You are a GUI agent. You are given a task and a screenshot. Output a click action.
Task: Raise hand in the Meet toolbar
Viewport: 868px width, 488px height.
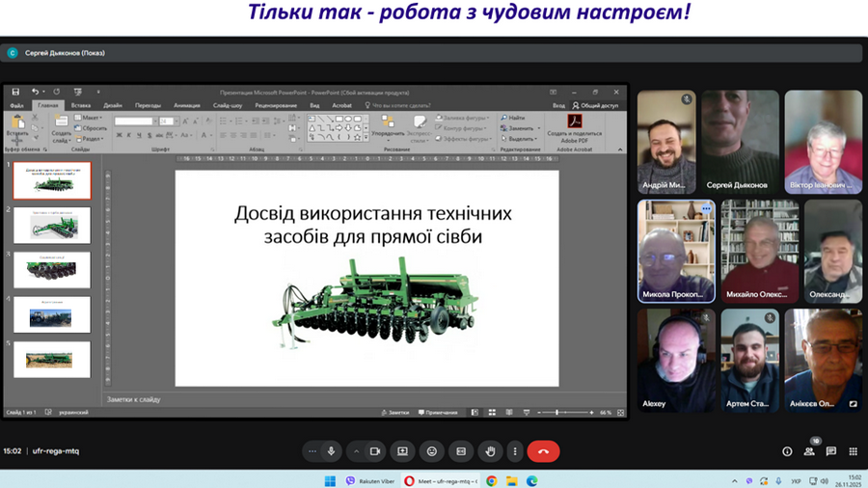pyautogui.click(x=491, y=451)
